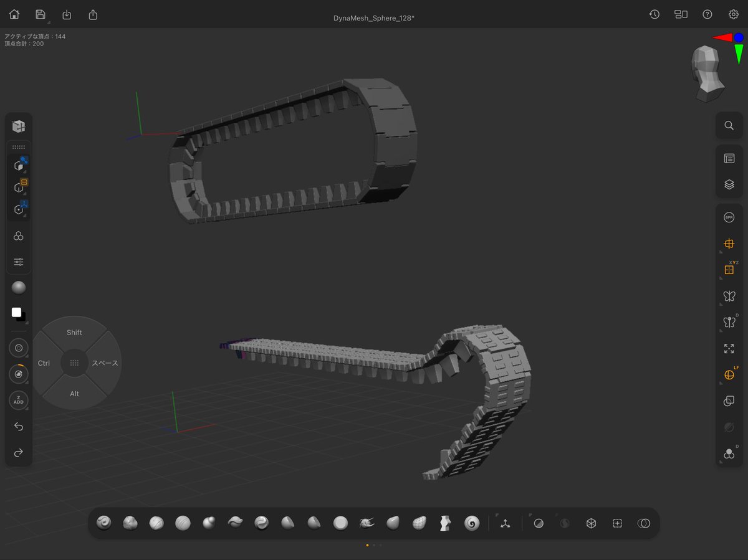Toggle the dynamic symmetry butterfly D icon
The height and width of the screenshot is (560, 748).
click(729, 322)
